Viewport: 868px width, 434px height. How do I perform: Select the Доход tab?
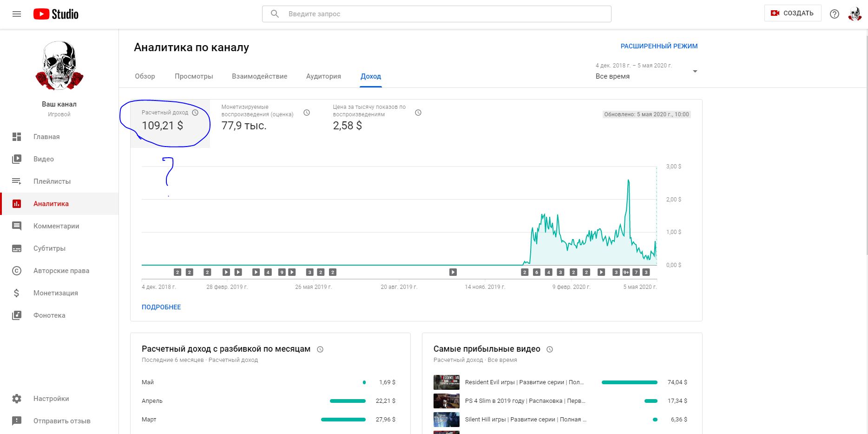tap(371, 76)
